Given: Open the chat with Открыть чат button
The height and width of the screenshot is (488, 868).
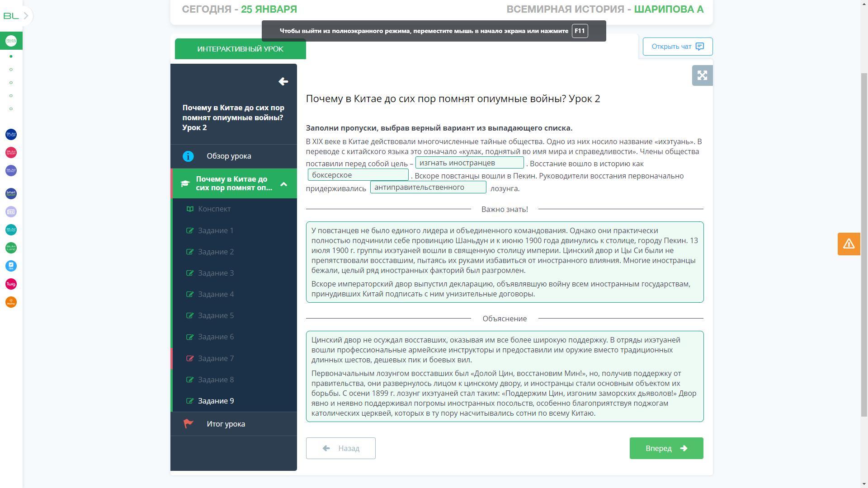Looking at the screenshot, I should (678, 47).
